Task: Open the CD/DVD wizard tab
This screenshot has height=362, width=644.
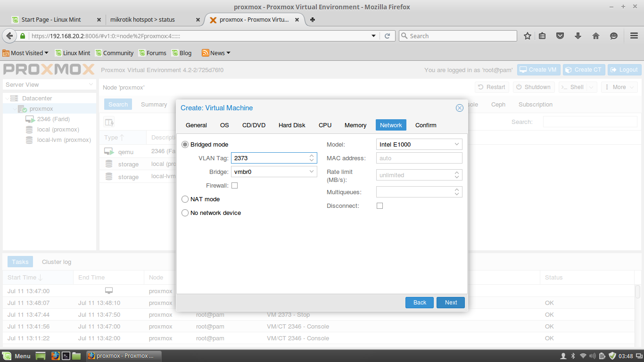Action: [x=254, y=125]
